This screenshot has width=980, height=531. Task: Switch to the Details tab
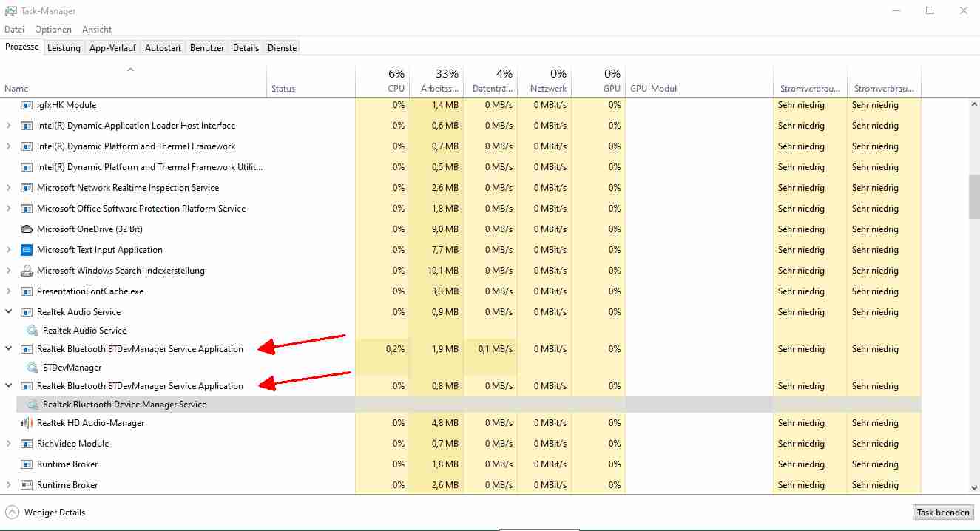coord(246,48)
